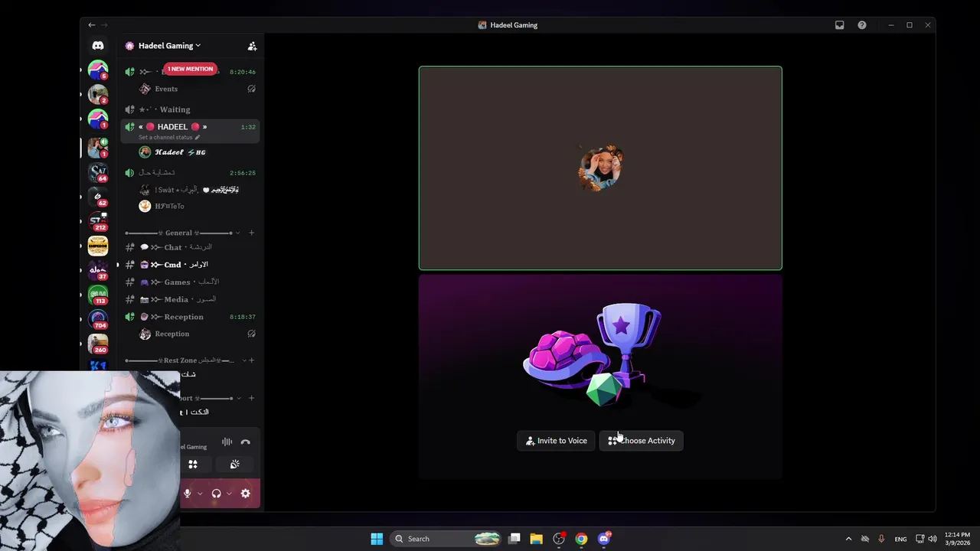
Task: Go forward with the right arrow icon
Action: click(105, 25)
